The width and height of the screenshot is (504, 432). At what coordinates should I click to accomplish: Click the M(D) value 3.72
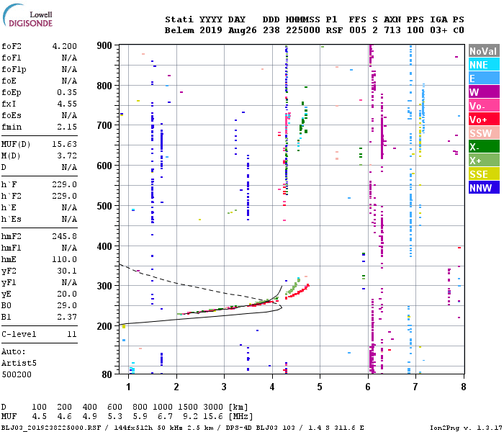pyautogui.click(x=67, y=156)
